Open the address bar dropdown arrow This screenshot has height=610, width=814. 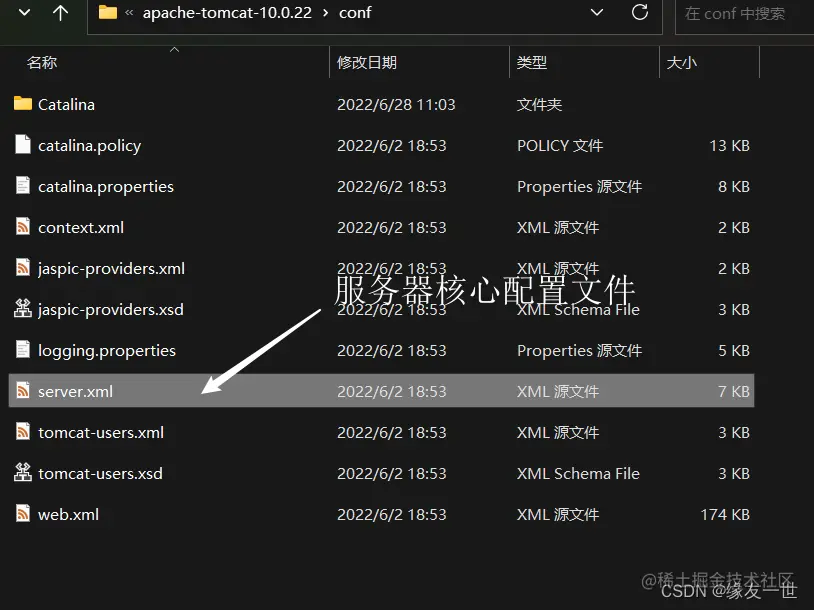597,13
